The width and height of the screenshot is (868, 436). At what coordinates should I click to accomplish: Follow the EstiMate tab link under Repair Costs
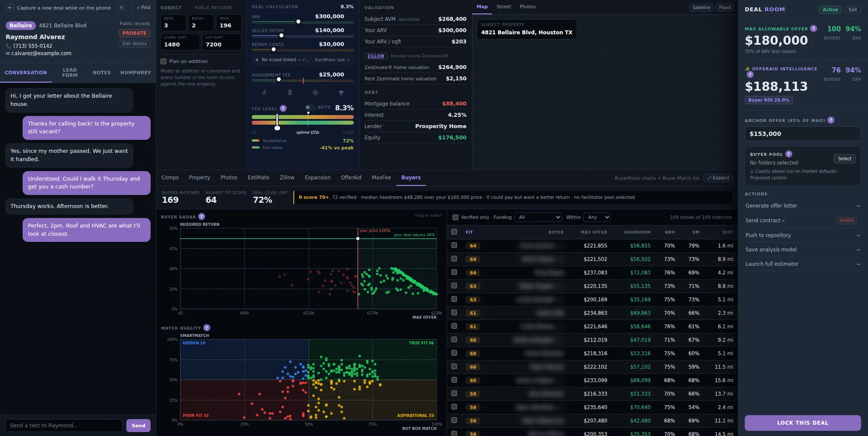(x=332, y=60)
